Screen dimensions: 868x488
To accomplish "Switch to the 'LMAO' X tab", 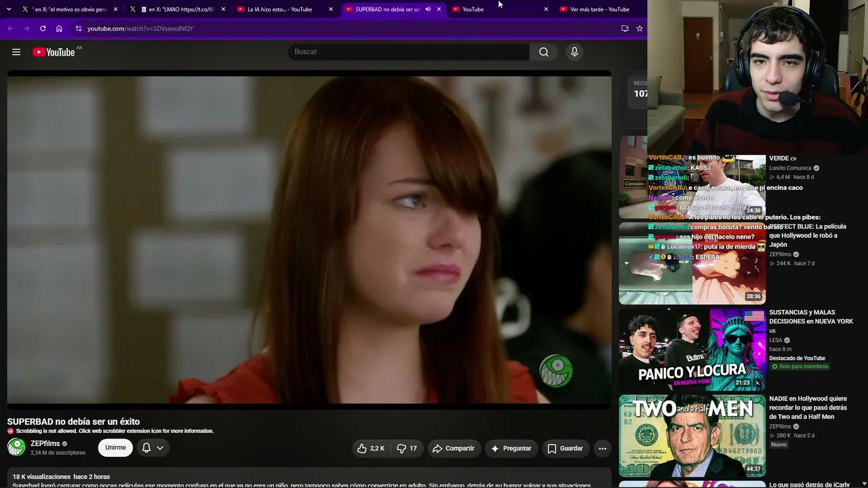I will click(x=176, y=9).
